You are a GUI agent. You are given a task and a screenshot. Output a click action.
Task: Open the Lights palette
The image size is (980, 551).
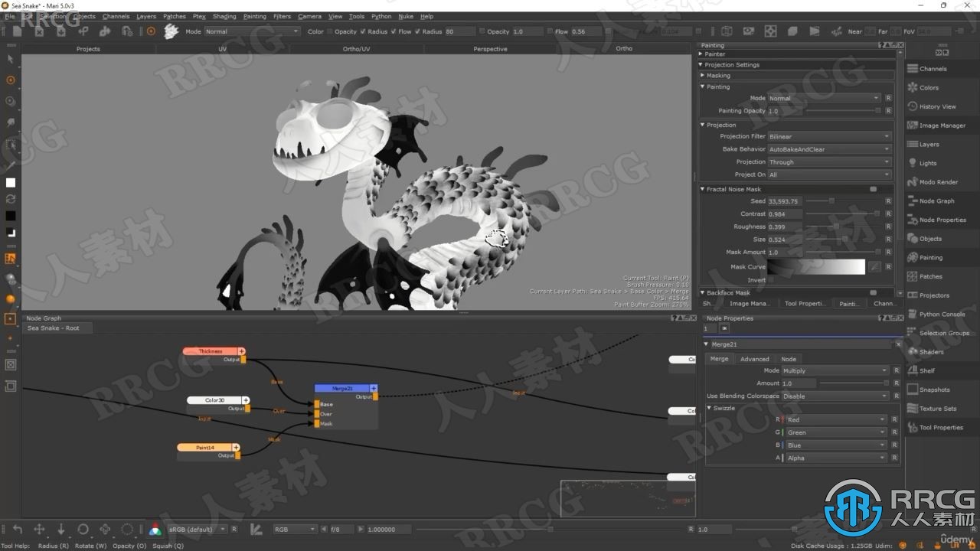pyautogui.click(x=913, y=163)
